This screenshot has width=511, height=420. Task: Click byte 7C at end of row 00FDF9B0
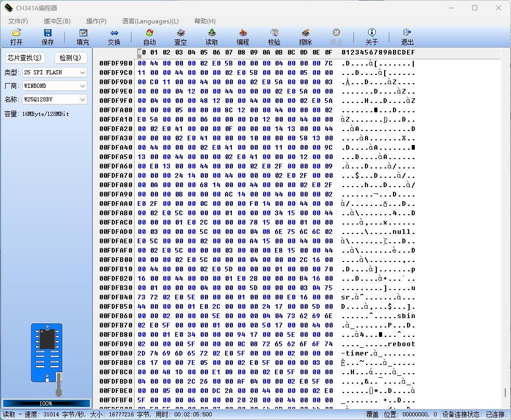329,63
